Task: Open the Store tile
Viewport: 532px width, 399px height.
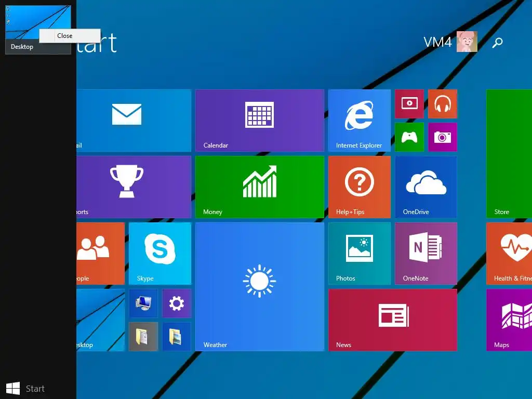Action: 509,154
